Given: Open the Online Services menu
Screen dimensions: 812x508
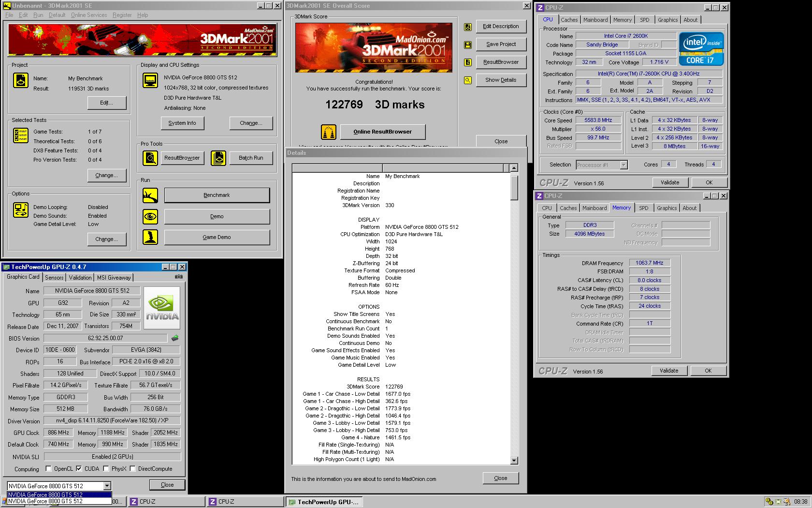Looking at the screenshot, I should pos(89,15).
